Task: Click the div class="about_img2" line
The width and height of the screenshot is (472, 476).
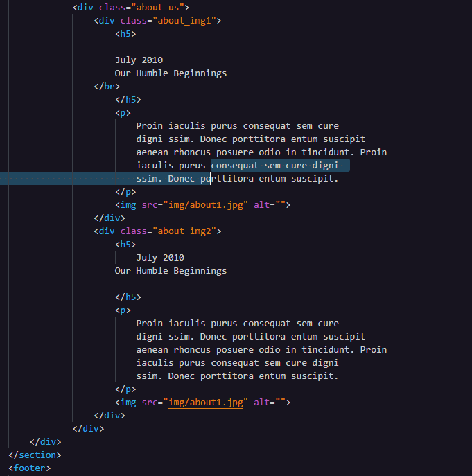Action: coord(157,231)
